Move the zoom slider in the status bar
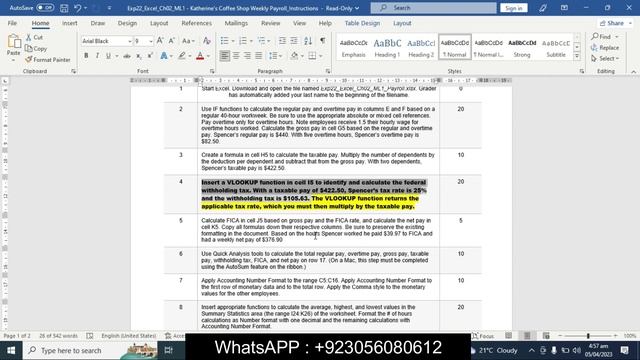 click(588, 336)
